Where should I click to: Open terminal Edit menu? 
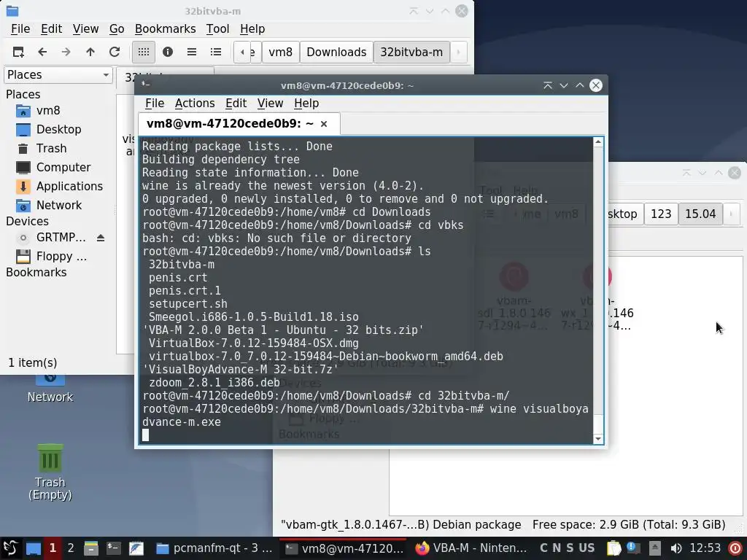coord(236,104)
